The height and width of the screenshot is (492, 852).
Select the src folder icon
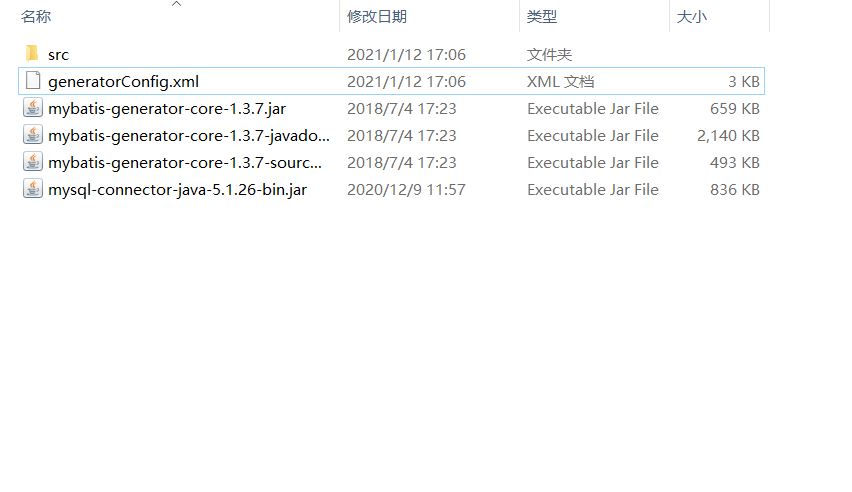[x=32, y=54]
